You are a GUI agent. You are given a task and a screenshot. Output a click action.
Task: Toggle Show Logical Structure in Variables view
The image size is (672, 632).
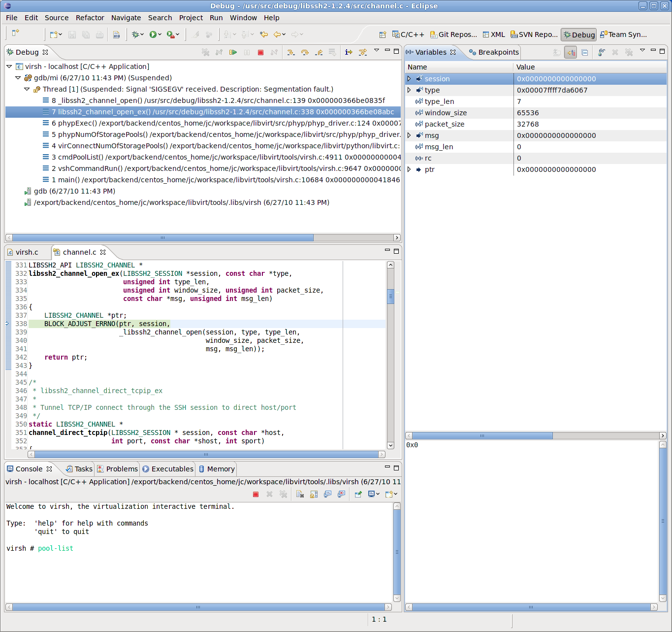pyautogui.click(x=571, y=52)
